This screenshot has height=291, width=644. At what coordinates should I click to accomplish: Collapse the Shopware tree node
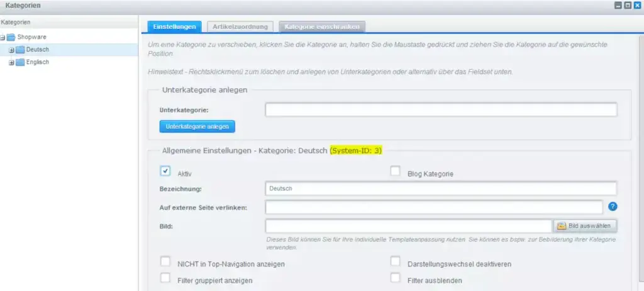tap(3, 37)
